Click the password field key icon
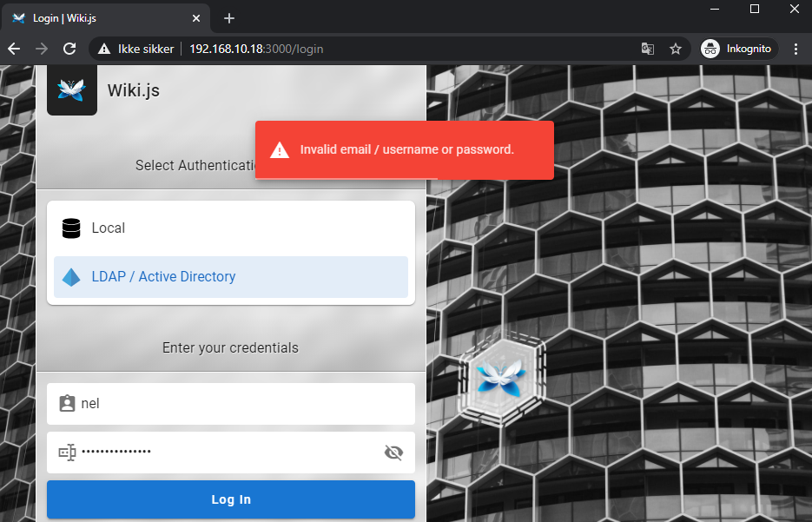 point(67,453)
